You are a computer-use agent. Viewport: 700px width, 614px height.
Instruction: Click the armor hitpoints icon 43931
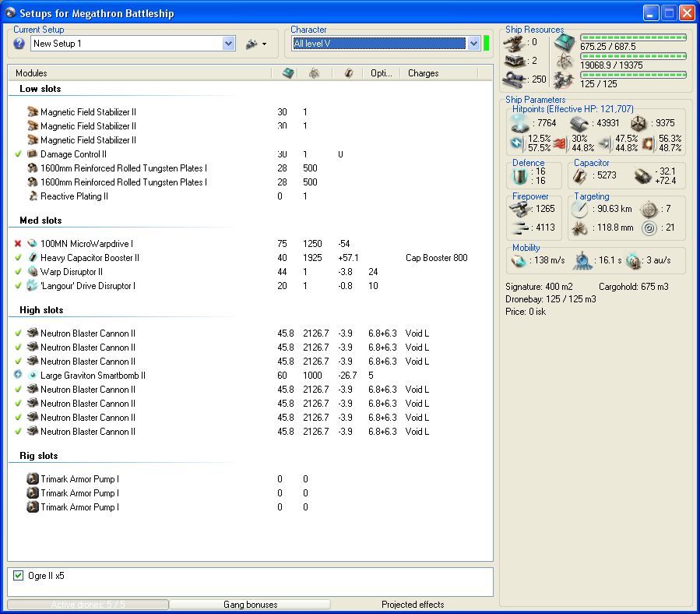click(x=579, y=123)
